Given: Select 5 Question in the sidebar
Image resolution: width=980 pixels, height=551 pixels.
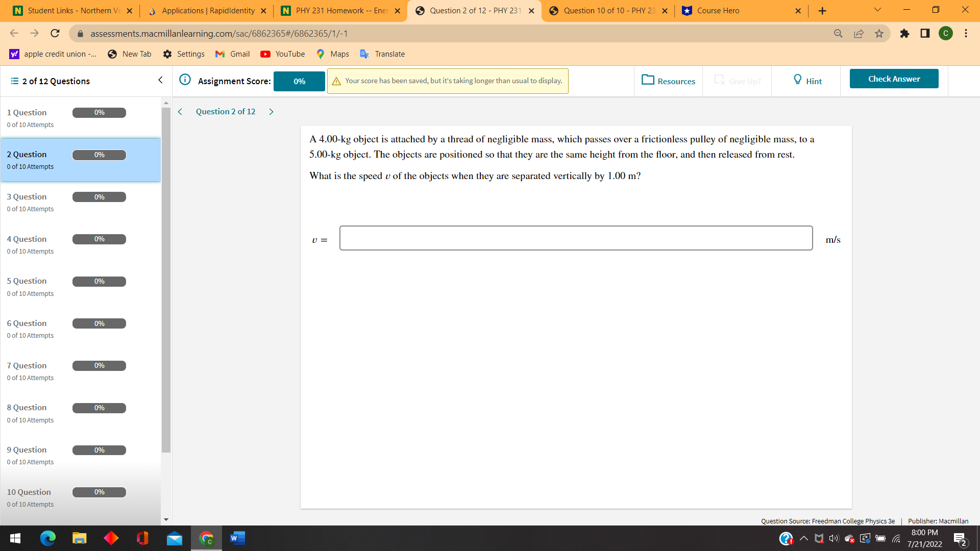Looking at the screenshot, I should 27,281.
